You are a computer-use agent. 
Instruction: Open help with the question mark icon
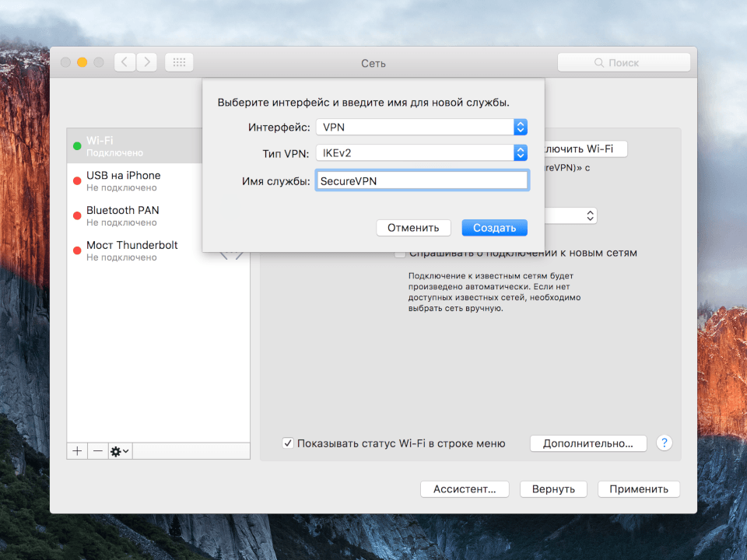664,443
